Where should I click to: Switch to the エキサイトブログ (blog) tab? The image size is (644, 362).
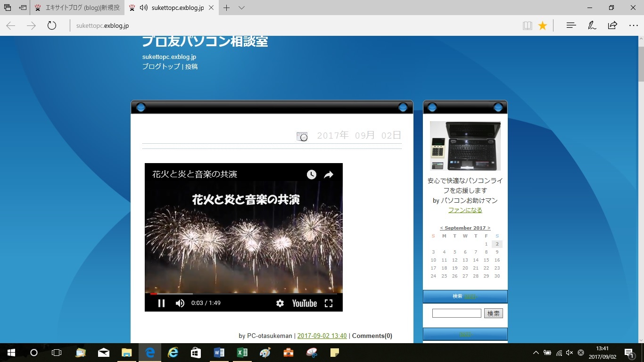click(77, 8)
